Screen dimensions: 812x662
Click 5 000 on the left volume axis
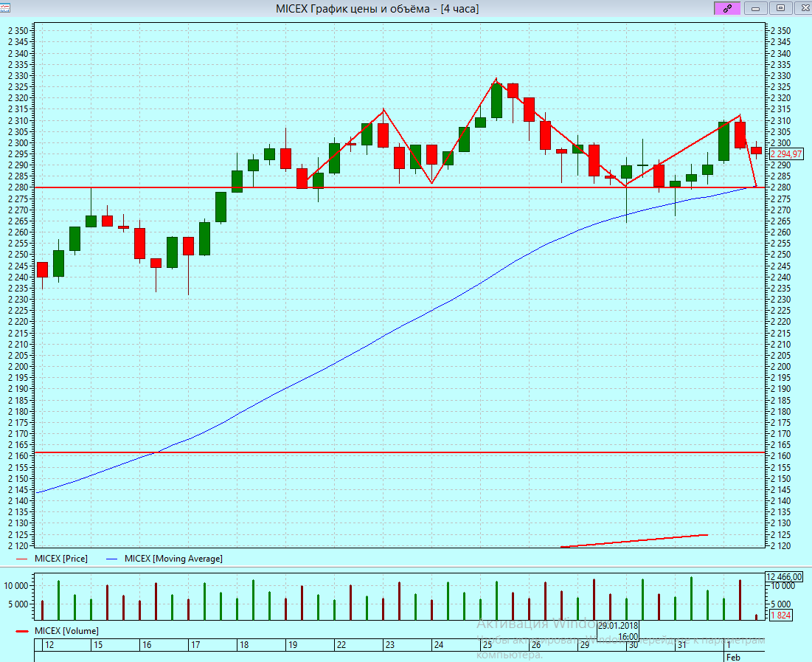pyautogui.click(x=18, y=604)
